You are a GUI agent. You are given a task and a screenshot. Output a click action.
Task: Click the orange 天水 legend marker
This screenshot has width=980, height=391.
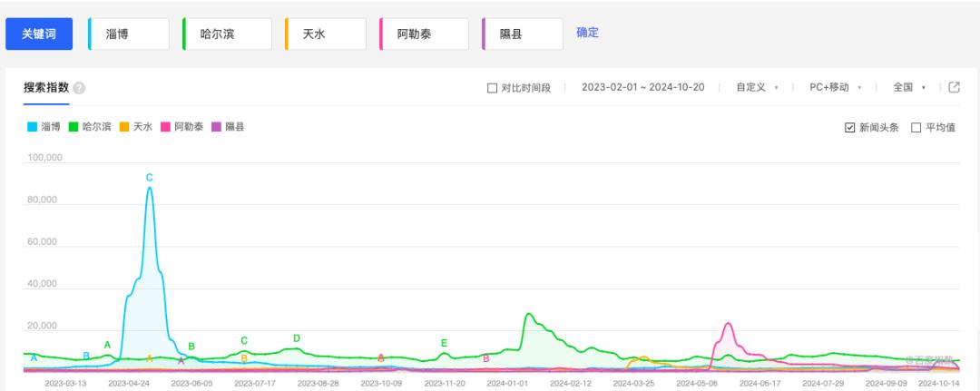[124, 127]
